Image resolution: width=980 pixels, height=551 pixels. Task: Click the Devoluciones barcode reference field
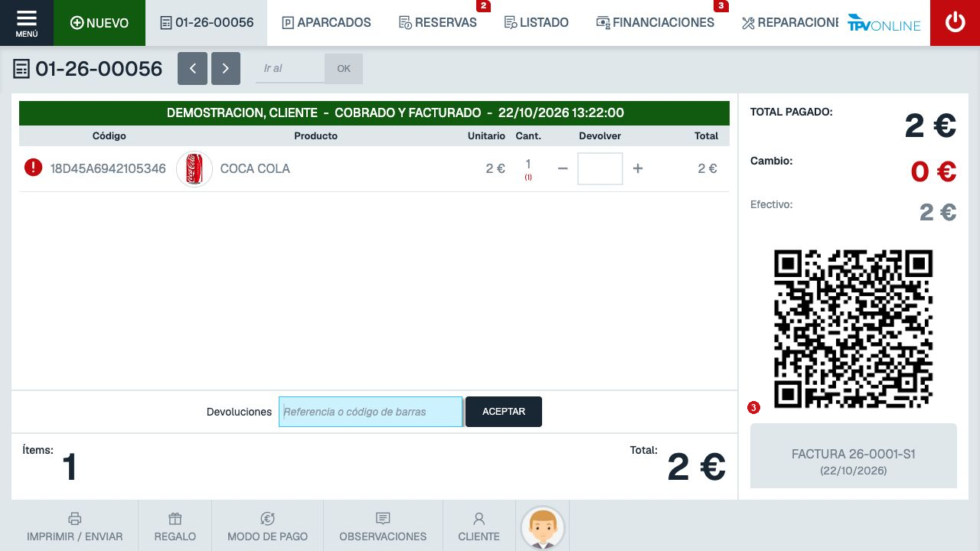[x=371, y=412]
